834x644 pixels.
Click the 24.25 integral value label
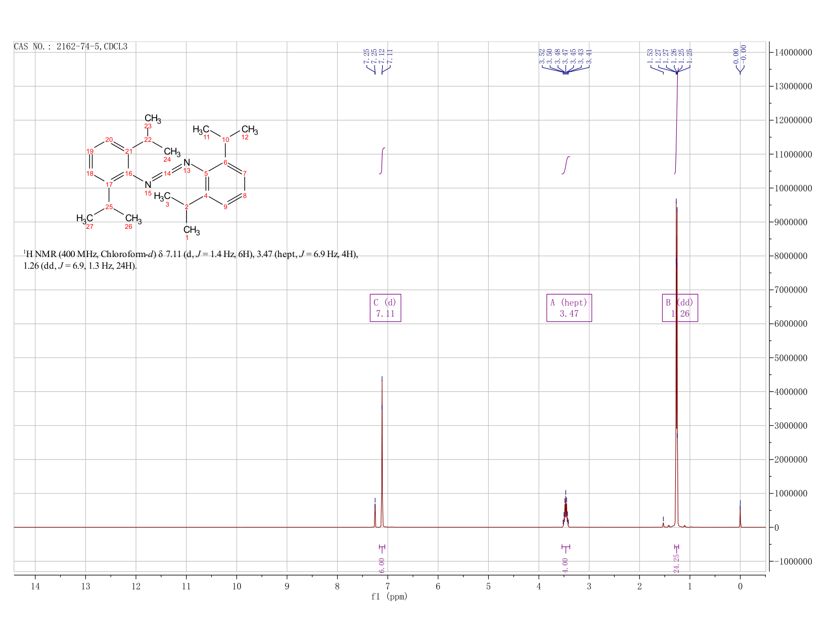676,563
